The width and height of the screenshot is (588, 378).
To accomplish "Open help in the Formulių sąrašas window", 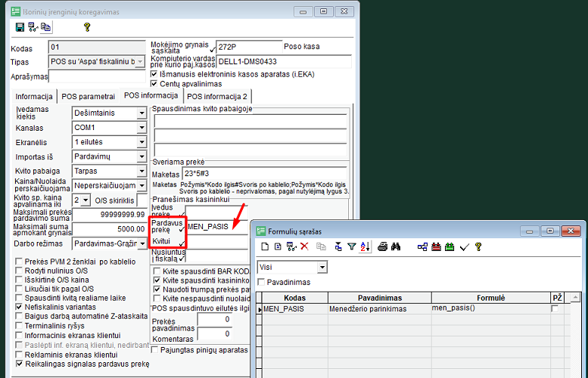I will coord(478,246).
